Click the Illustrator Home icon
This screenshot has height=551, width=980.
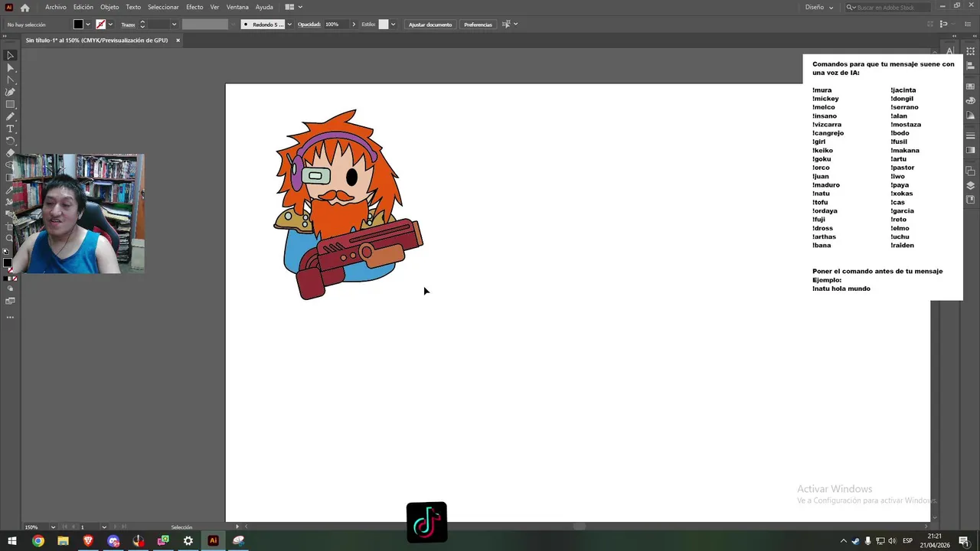(x=24, y=8)
